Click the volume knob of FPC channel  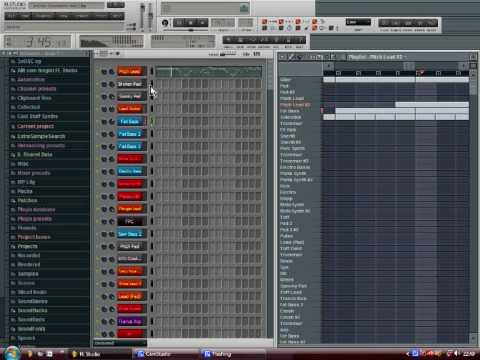[x=111, y=222]
